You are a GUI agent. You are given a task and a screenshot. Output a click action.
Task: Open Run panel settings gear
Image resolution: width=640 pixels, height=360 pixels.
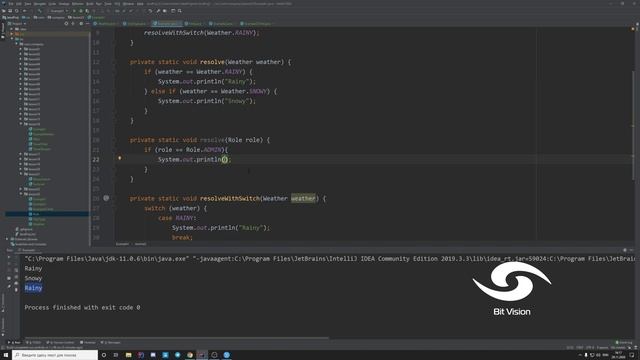tap(625, 250)
